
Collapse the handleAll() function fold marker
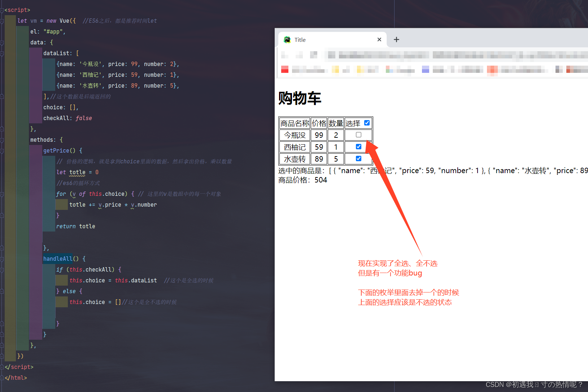(2, 259)
